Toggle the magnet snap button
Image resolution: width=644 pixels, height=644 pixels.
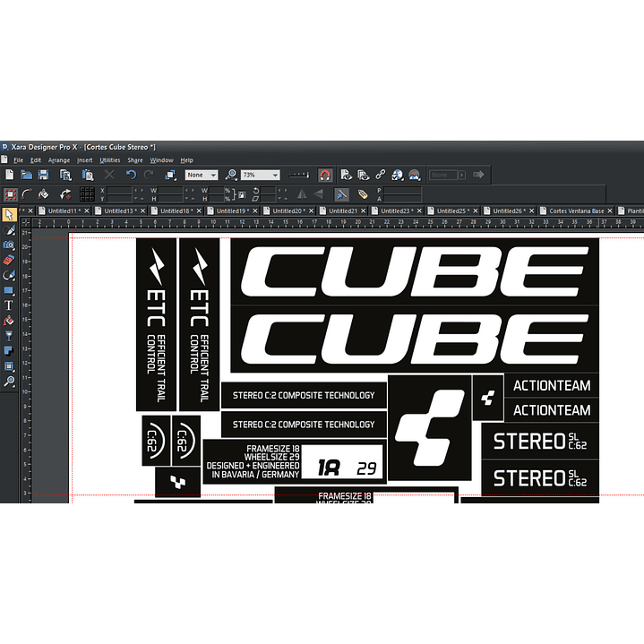pyautogui.click(x=325, y=175)
